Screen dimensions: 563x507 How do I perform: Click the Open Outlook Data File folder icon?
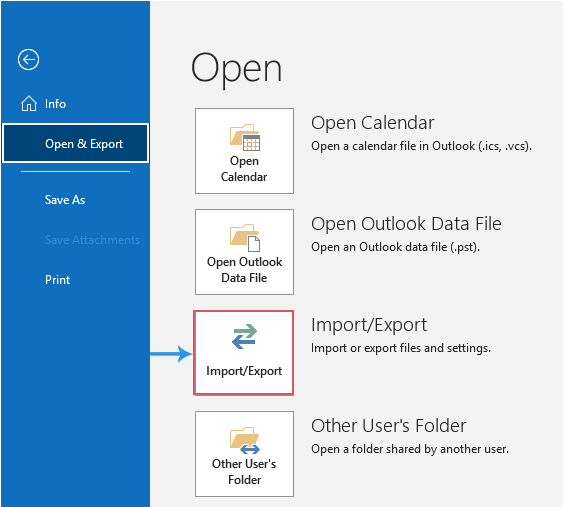(245, 238)
